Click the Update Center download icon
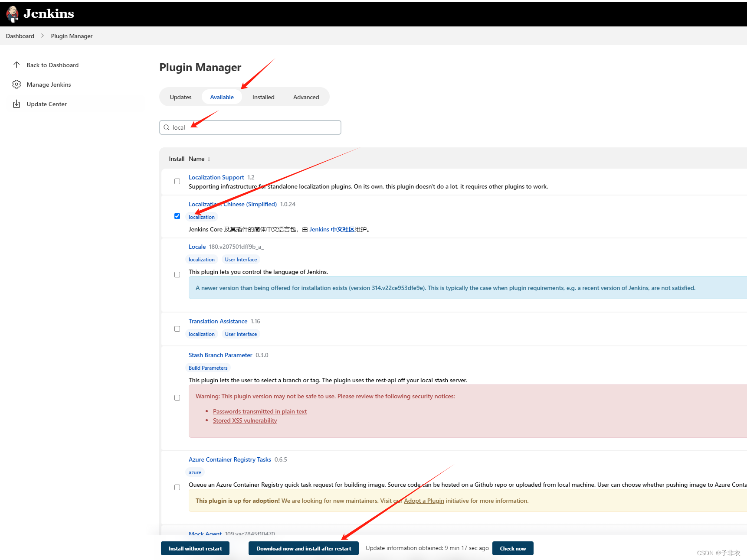This screenshot has width=747, height=560. (x=16, y=104)
